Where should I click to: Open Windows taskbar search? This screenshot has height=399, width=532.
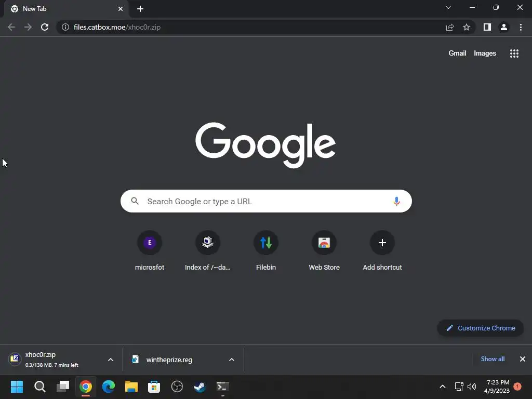pyautogui.click(x=39, y=387)
